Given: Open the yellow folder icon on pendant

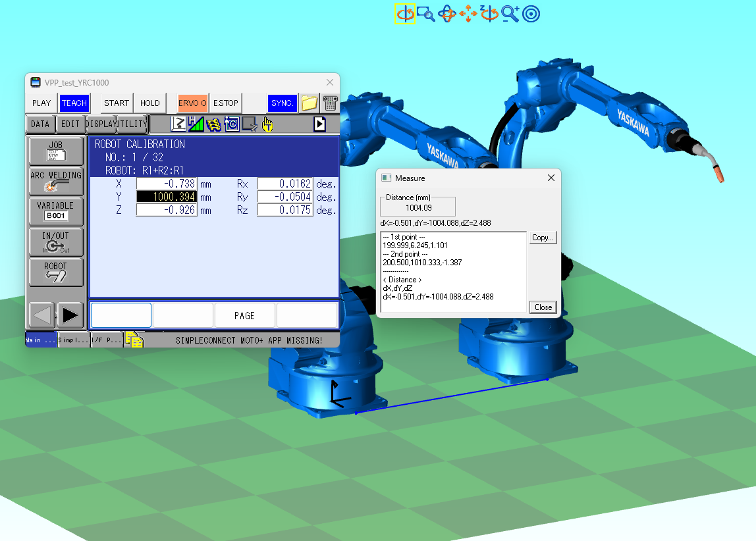Looking at the screenshot, I should (x=309, y=103).
